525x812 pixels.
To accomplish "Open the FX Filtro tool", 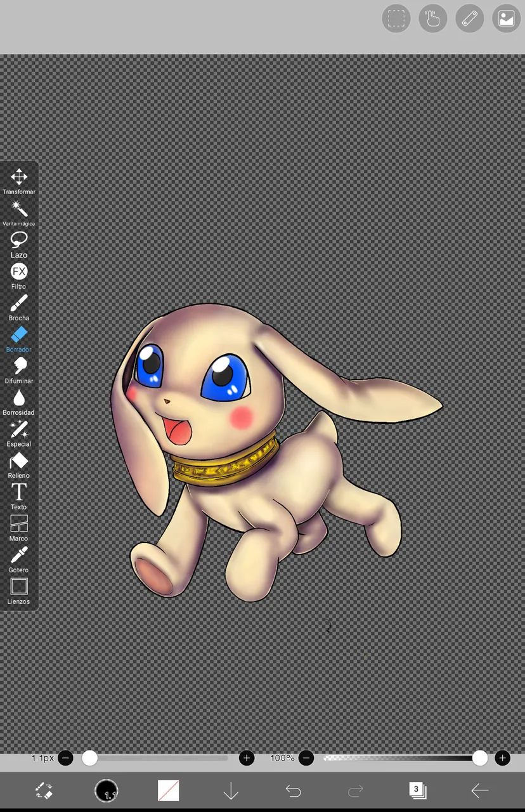I will point(19,276).
